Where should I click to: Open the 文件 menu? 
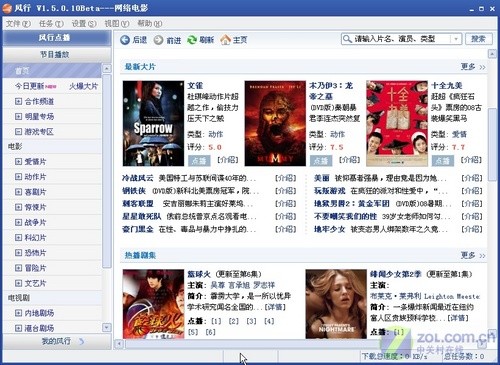pyautogui.click(x=18, y=23)
